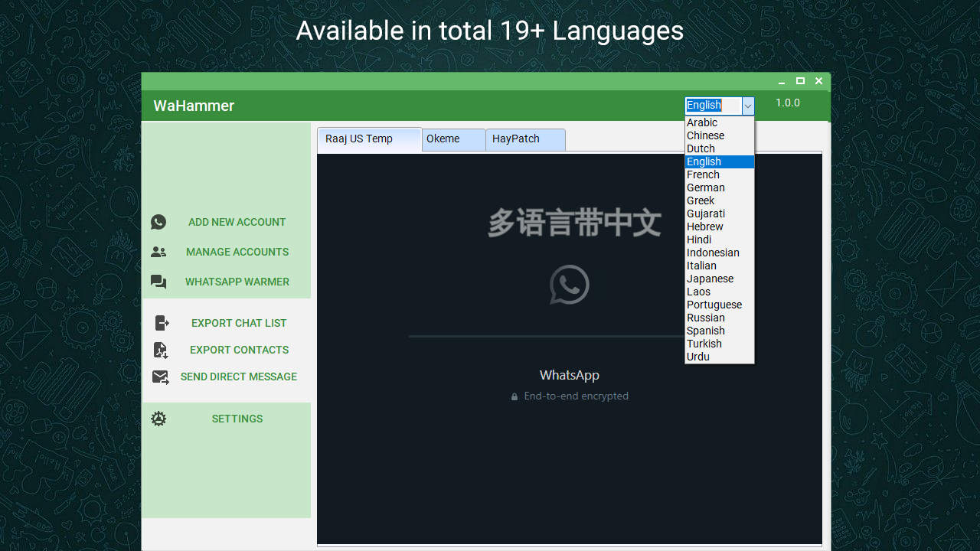Screen dimensions: 980x551
Task: Click the large WhatsApp logo in the dark panel
Action: pos(570,285)
